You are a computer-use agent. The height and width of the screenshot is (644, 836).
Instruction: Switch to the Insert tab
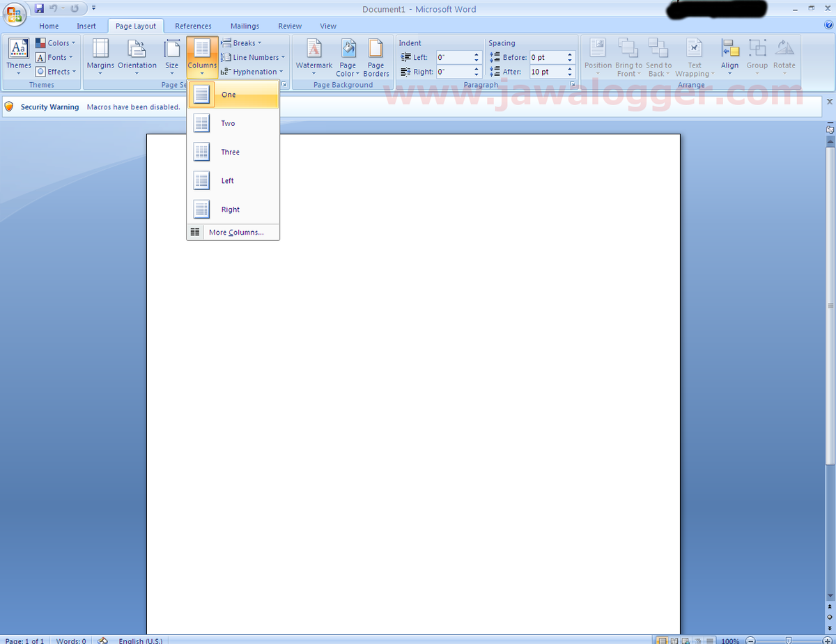pyautogui.click(x=86, y=26)
